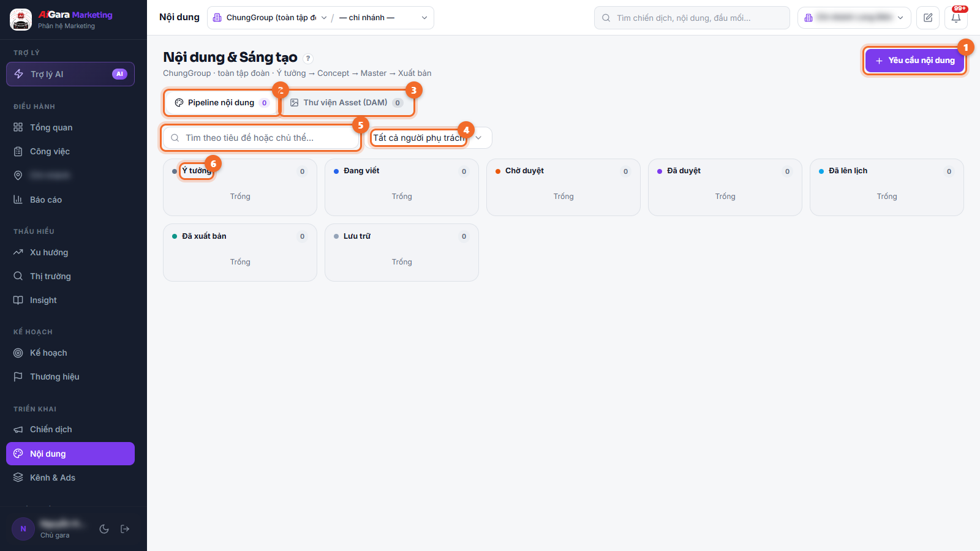
Task: Click the notification bell icon
Action: [956, 18]
